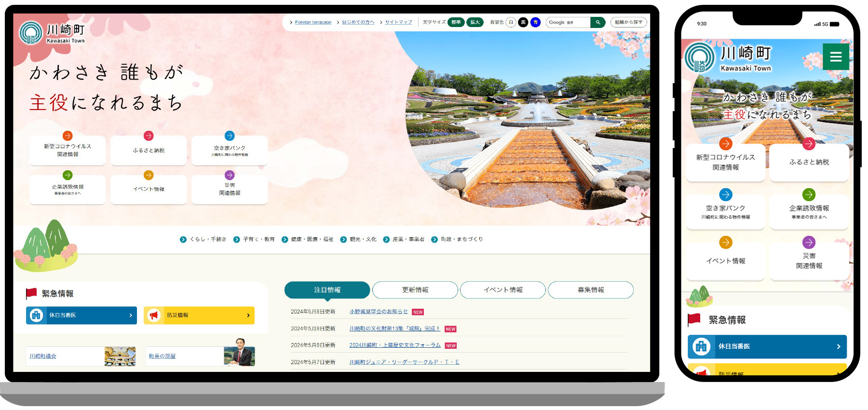Select blue 青 background color
Image resolution: width=868 pixels, height=410 pixels.
click(535, 22)
